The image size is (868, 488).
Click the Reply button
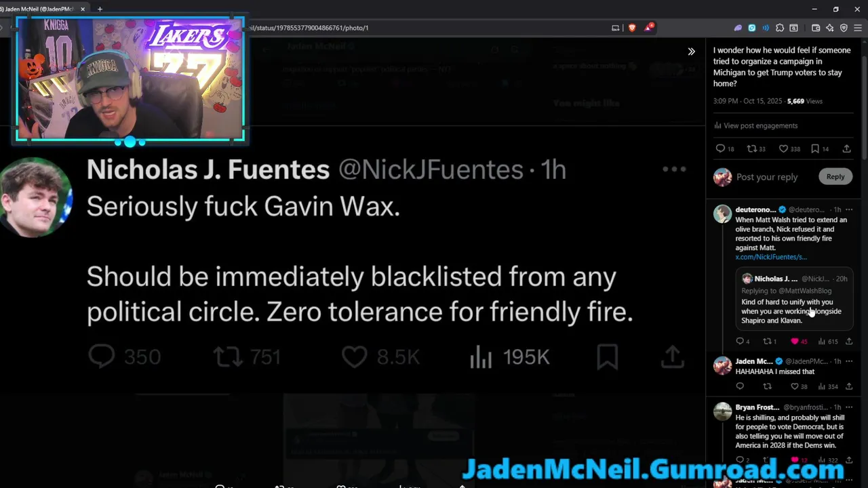pos(835,177)
